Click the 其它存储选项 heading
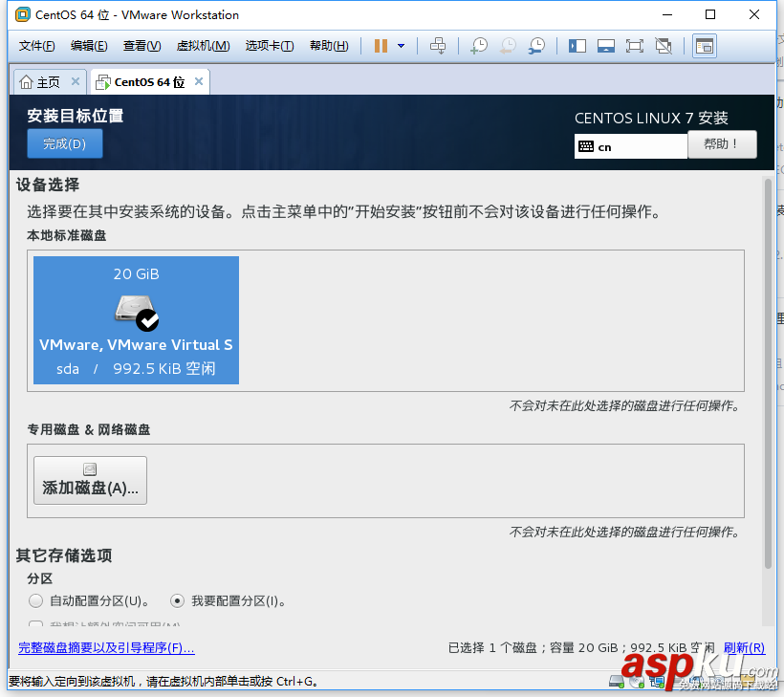 [64, 555]
